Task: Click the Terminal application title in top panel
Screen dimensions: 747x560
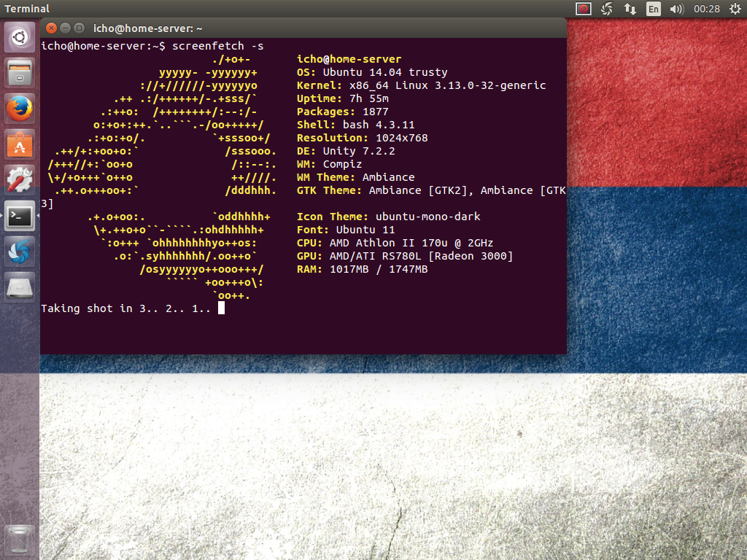Action: (27, 9)
